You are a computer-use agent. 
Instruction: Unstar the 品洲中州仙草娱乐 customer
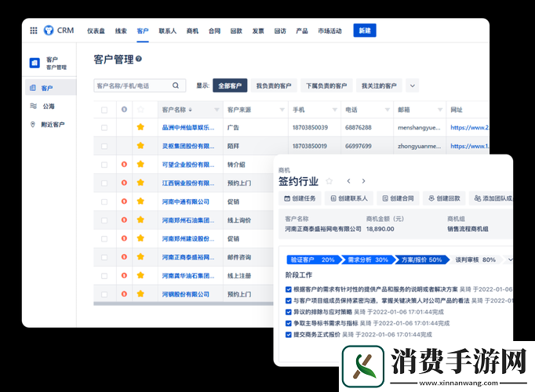point(140,127)
